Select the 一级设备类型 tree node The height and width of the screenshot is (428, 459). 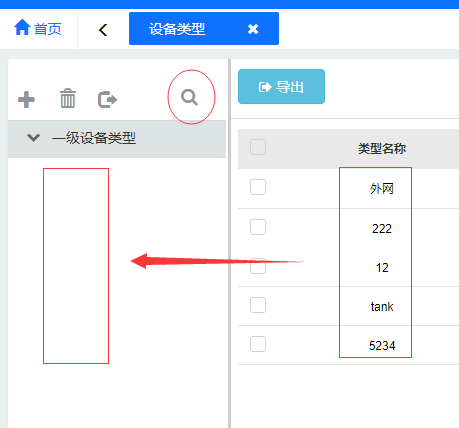(x=94, y=138)
